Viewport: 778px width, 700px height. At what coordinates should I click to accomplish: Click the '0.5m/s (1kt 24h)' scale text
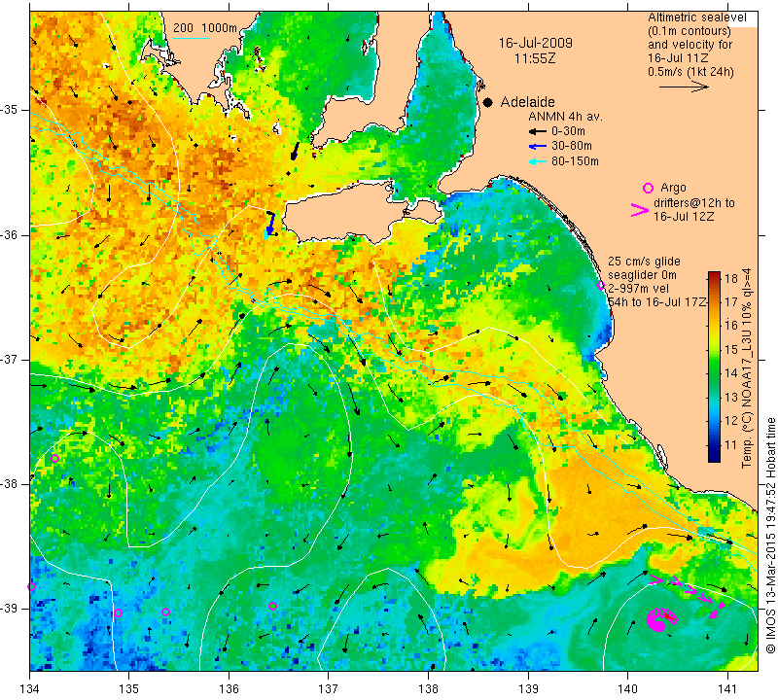[x=690, y=72]
